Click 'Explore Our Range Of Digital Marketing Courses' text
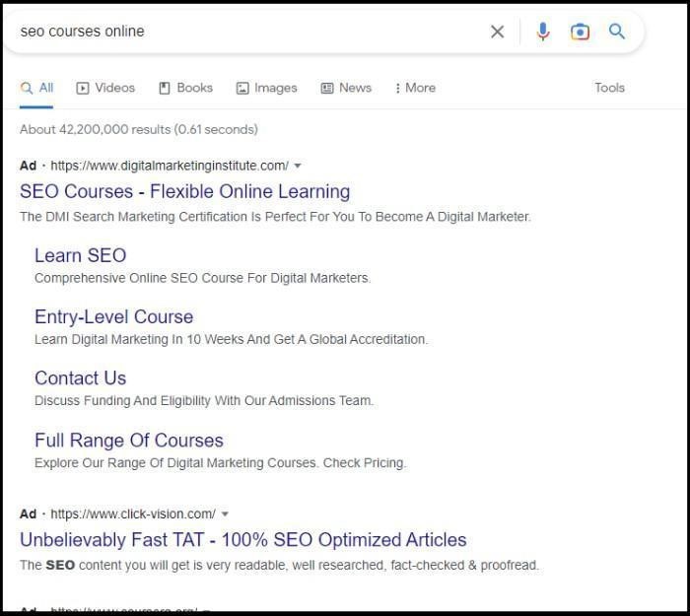 (221, 463)
